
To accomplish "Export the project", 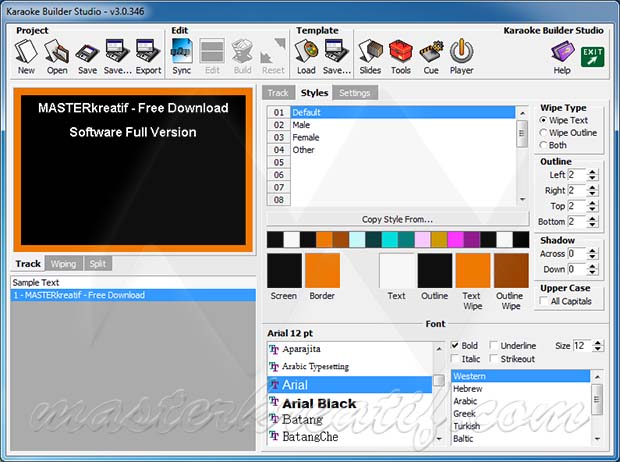I will tap(148, 57).
